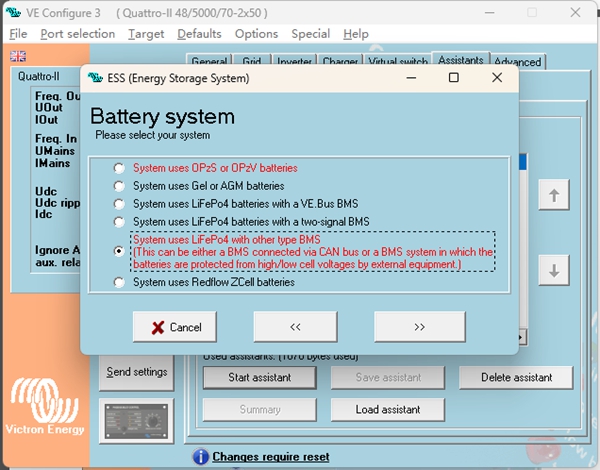Close the ESS dialog window
600x470 pixels.
pyautogui.click(x=497, y=78)
